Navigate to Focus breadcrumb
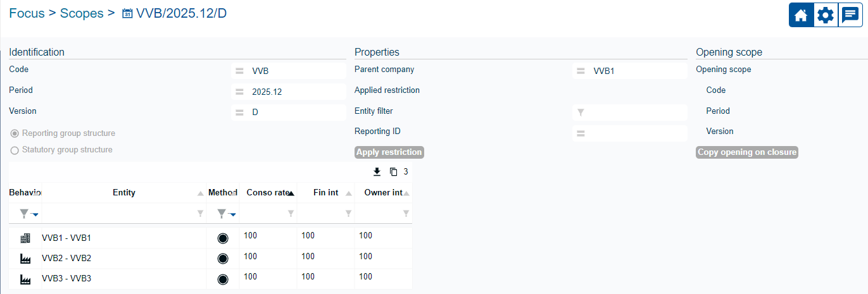 point(27,13)
